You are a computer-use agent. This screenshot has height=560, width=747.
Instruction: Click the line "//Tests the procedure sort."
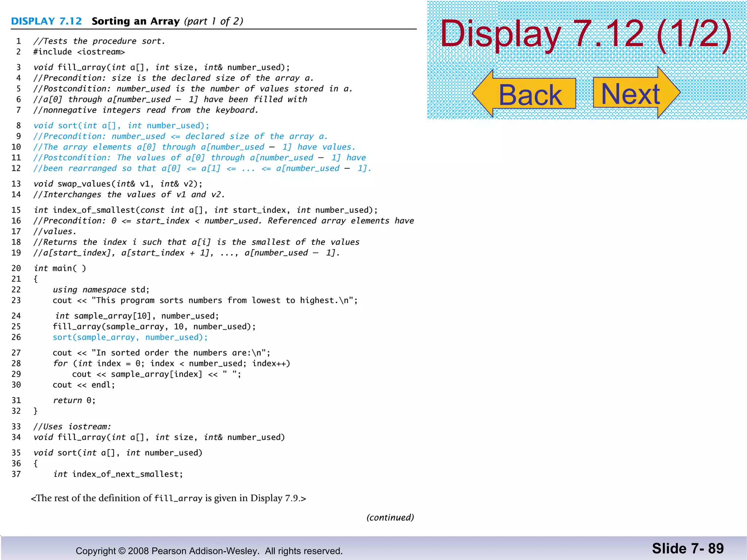(99, 41)
